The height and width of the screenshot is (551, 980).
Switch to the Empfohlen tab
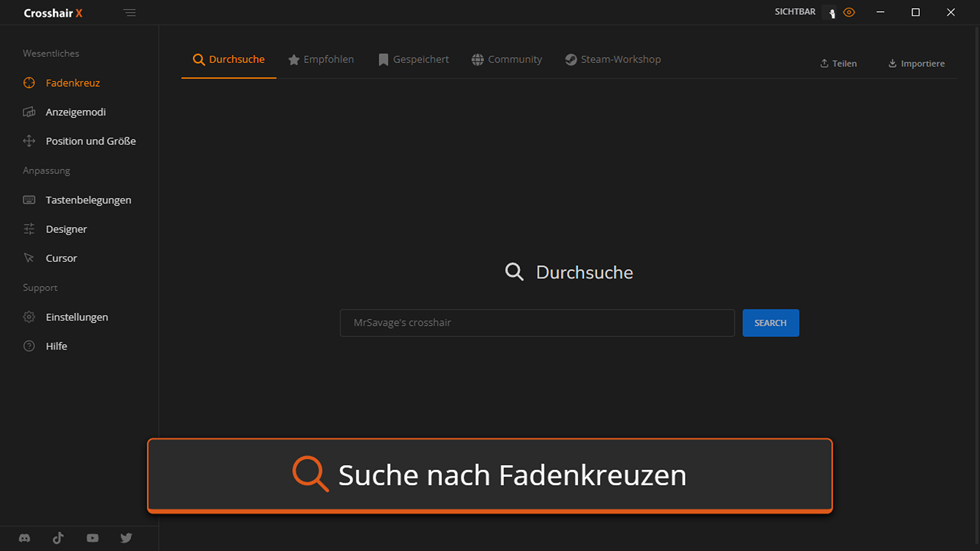coord(321,59)
